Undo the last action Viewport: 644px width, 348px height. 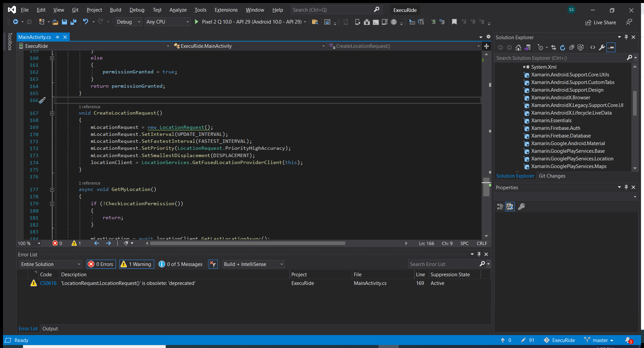[x=86, y=22]
